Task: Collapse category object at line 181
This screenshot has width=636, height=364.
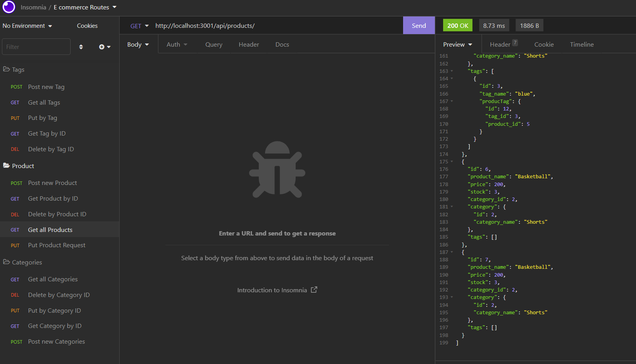Action: [x=452, y=207]
